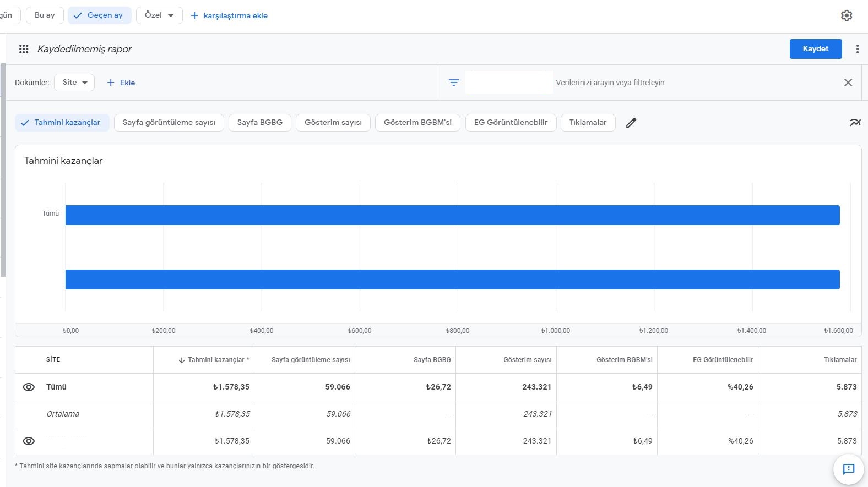
Task: Toggle visibility of the Tümü row
Action: click(29, 387)
